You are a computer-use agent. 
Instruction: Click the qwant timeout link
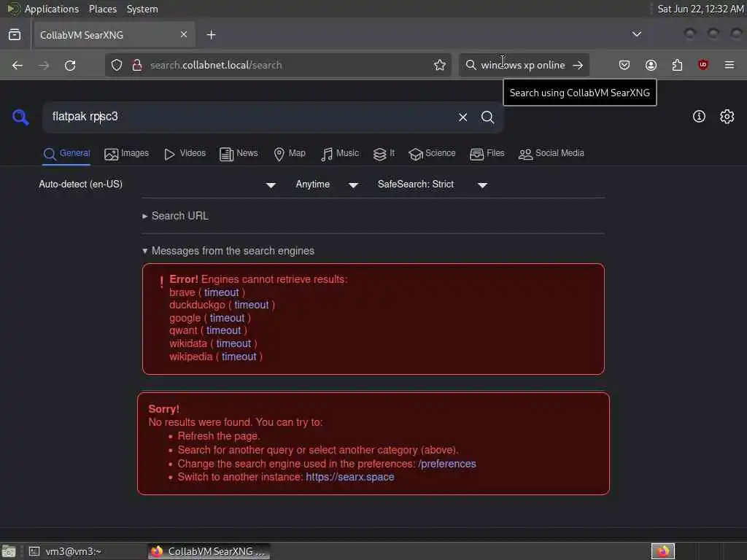click(x=223, y=330)
